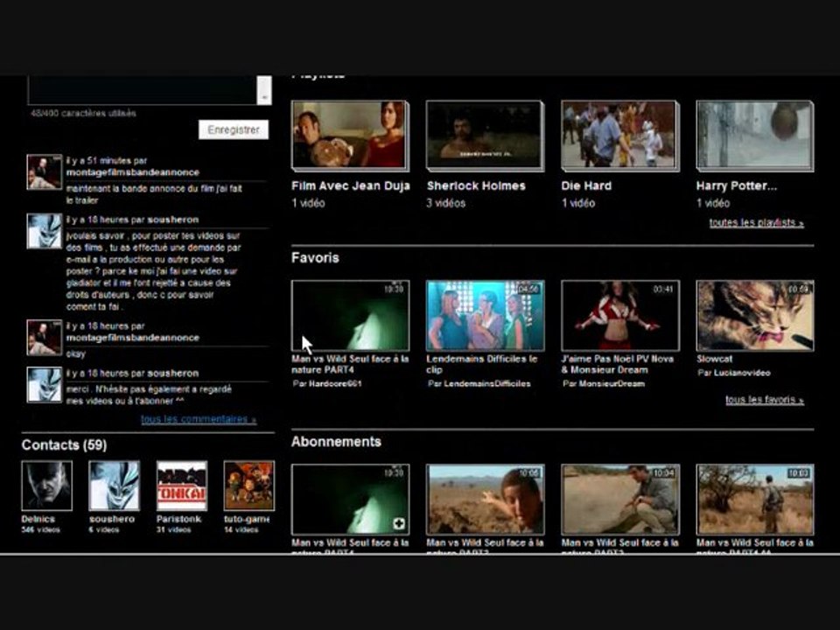The height and width of the screenshot is (630, 840).
Task: Open the tous les favoris link
Action: (x=765, y=400)
